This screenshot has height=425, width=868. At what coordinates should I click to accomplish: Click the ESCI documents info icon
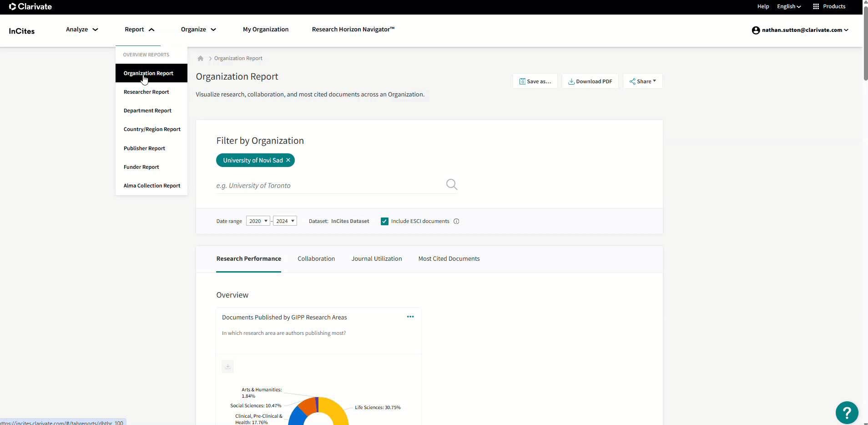(456, 221)
